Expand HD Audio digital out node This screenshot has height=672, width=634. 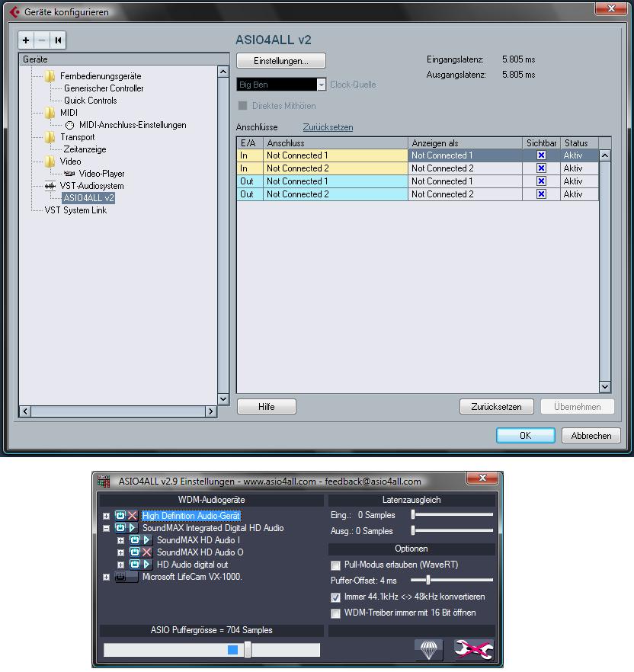pyautogui.click(x=120, y=565)
